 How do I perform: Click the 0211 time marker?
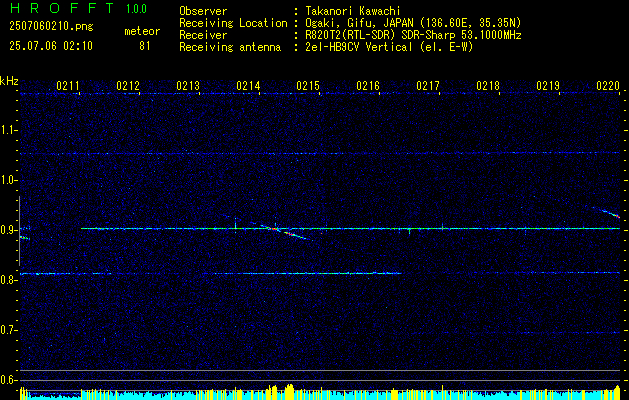tap(67, 86)
